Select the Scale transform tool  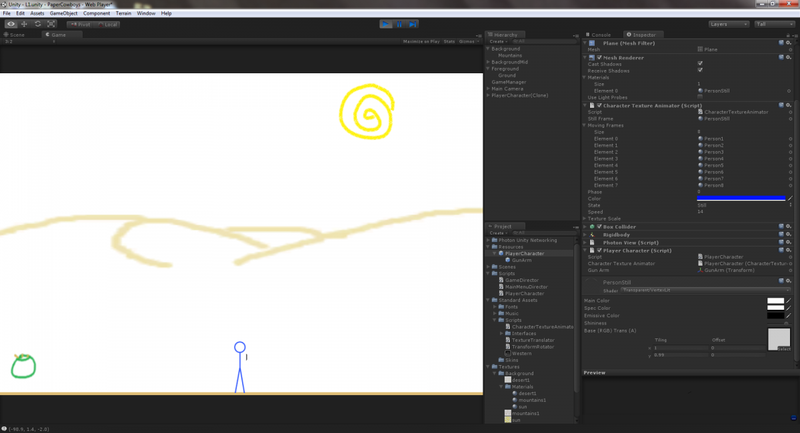52,24
